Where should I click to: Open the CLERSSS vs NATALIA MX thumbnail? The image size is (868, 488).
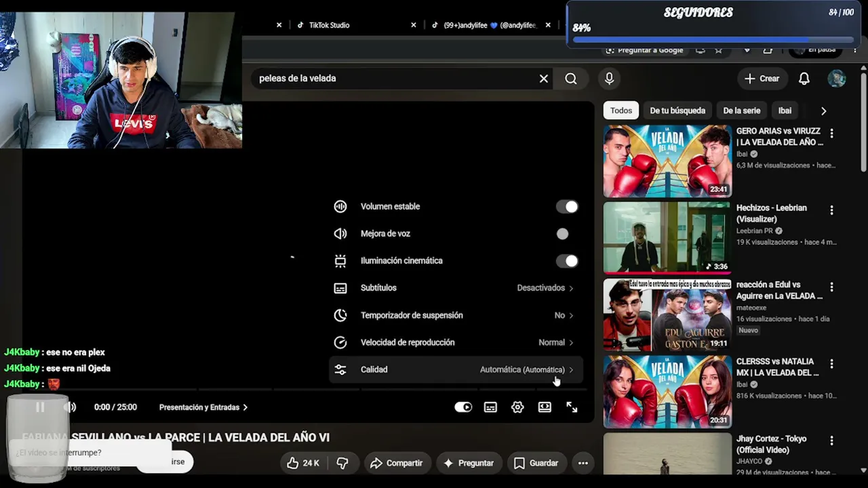point(667,392)
